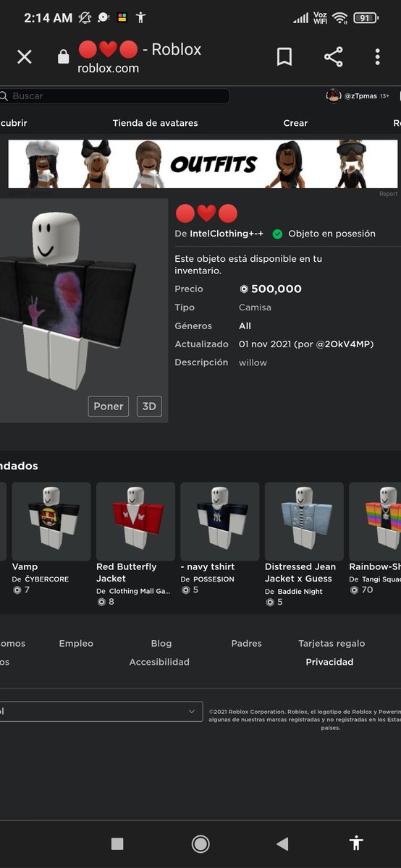Open Tangi Squad creator link
The image size is (401, 868).
tap(381, 579)
